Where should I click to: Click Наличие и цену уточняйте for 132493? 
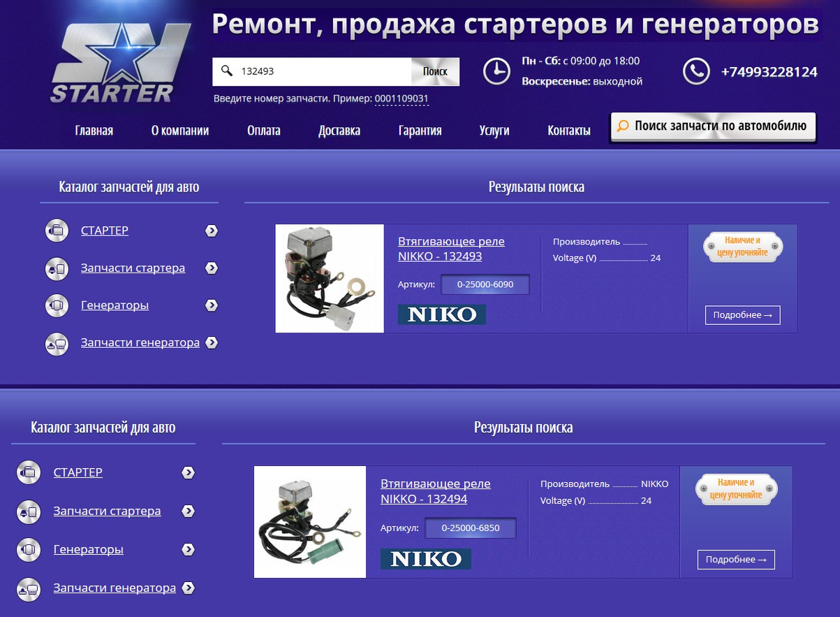pos(743,247)
